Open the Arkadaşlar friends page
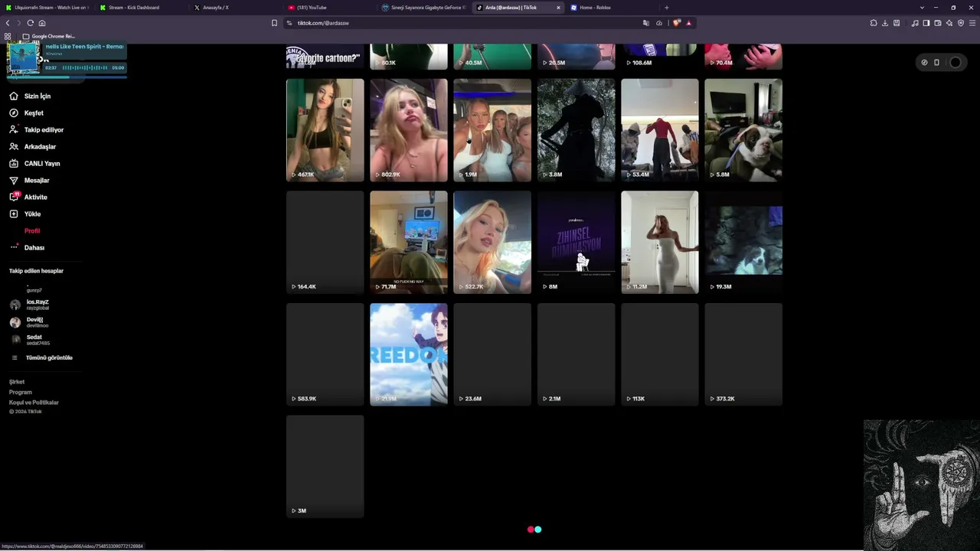Image resolution: width=980 pixels, height=551 pixels. click(x=33, y=147)
